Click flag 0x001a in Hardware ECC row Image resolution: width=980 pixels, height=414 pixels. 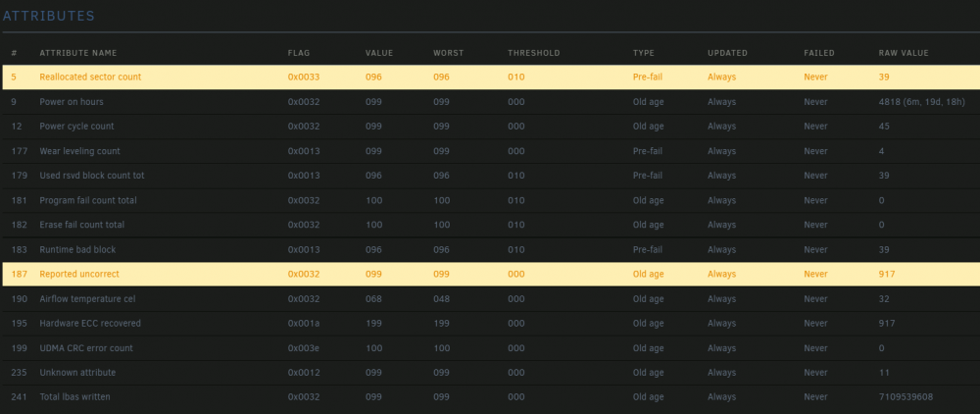point(304,324)
